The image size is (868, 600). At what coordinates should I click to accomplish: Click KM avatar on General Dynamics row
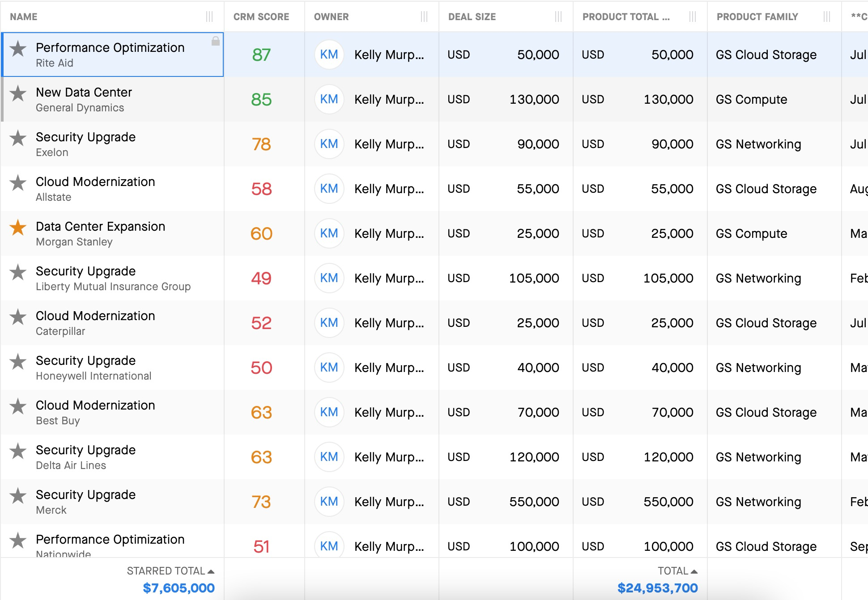(329, 99)
